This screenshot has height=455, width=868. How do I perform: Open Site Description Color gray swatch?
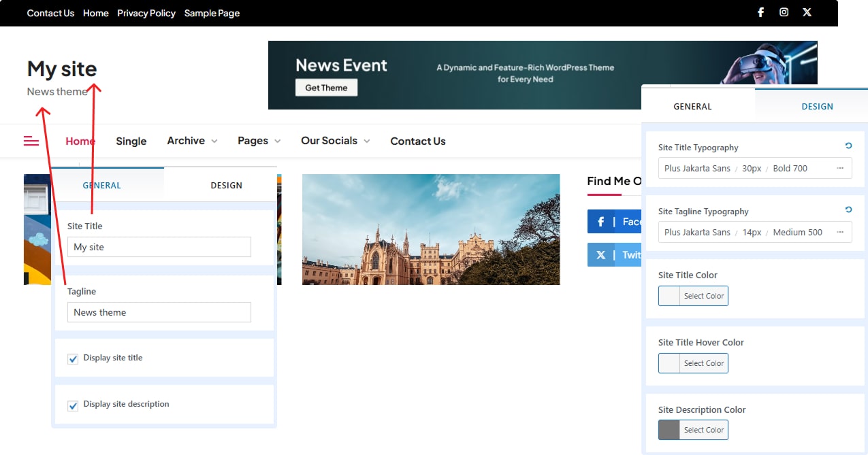point(669,430)
